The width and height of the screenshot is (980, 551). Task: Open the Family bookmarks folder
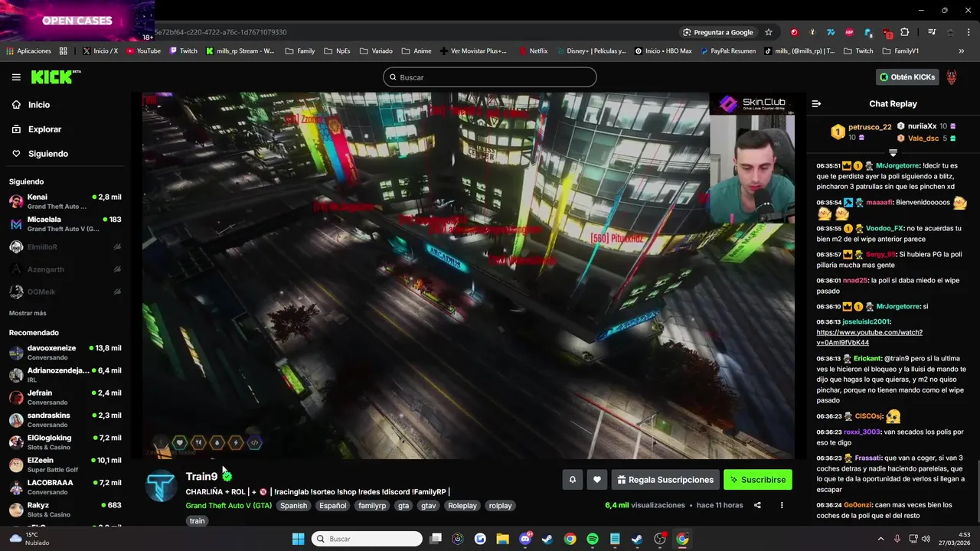[299, 51]
